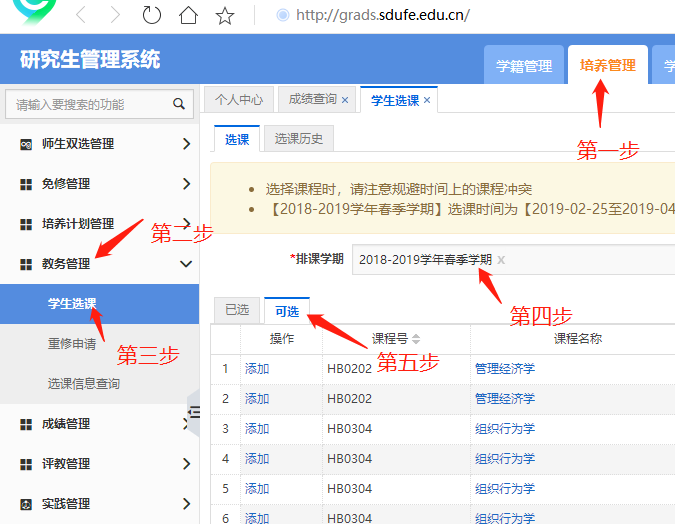Click the search magnifier in sidebar

pyautogui.click(x=179, y=103)
